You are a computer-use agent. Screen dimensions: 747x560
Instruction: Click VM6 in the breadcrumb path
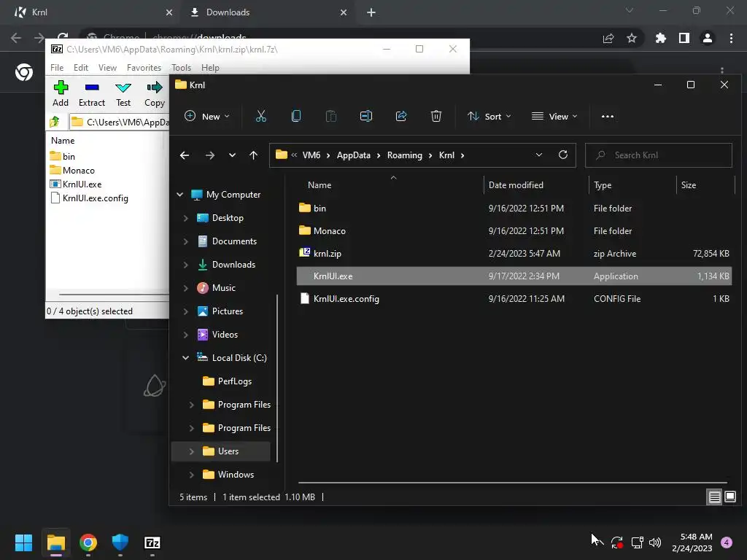tap(311, 155)
